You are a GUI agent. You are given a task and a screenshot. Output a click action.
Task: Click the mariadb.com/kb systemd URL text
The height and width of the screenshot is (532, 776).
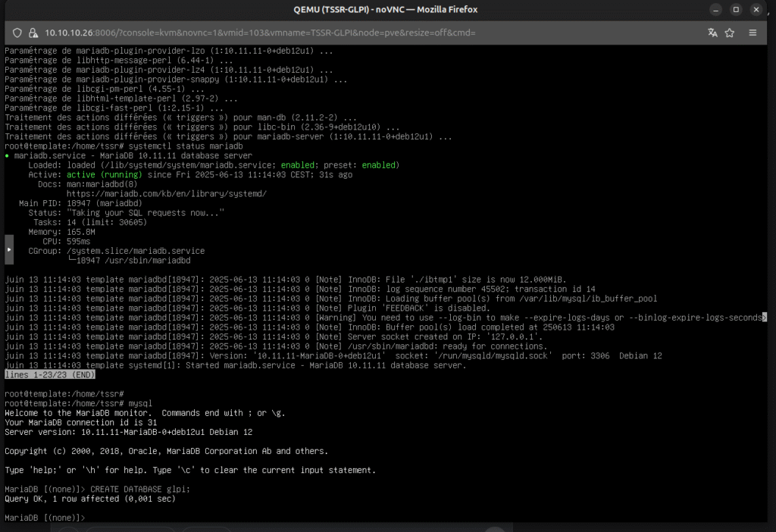166,194
